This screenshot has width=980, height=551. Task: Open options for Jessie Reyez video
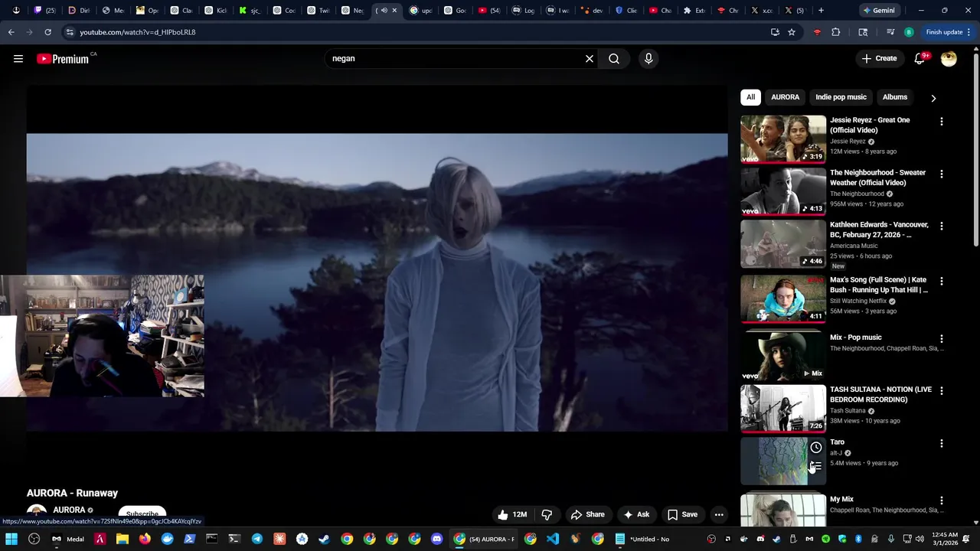click(x=942, y=122)
